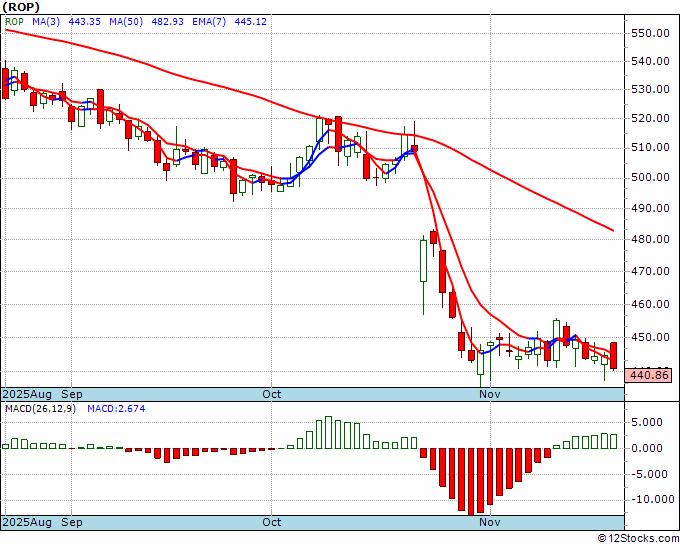Click the ©12Stocks.com credit link
Screen dimensions: 680x546
click(638, 539)
